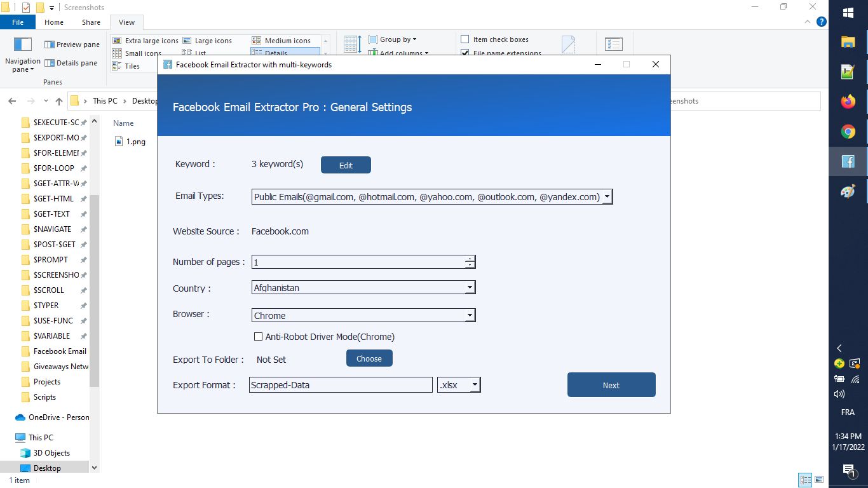The image size is (868, 488).
Task: Choose the export folder
Action: (369, 358)
